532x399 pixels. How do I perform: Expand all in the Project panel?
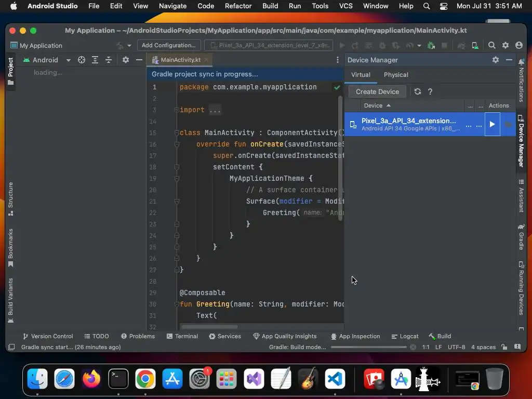(95, 60)
